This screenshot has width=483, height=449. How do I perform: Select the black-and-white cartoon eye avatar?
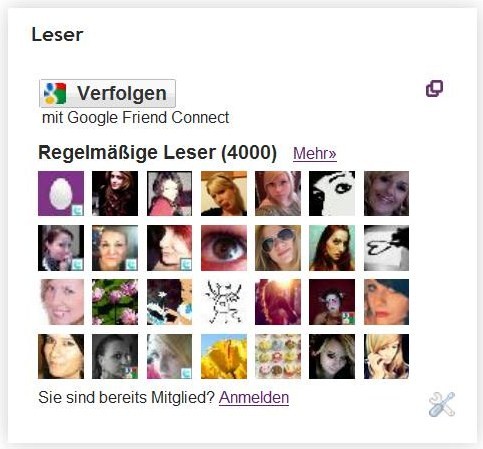332,193
